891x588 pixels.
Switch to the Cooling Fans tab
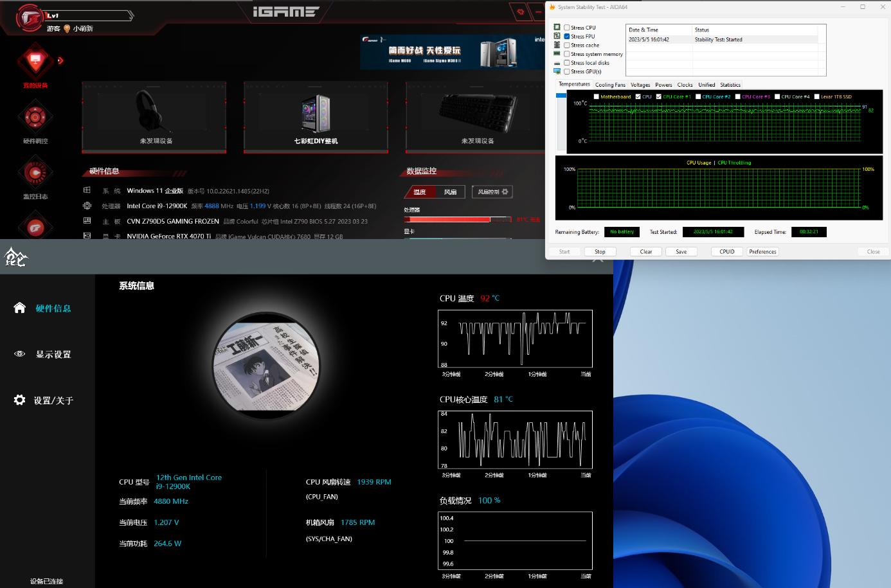tap(609, 85)
